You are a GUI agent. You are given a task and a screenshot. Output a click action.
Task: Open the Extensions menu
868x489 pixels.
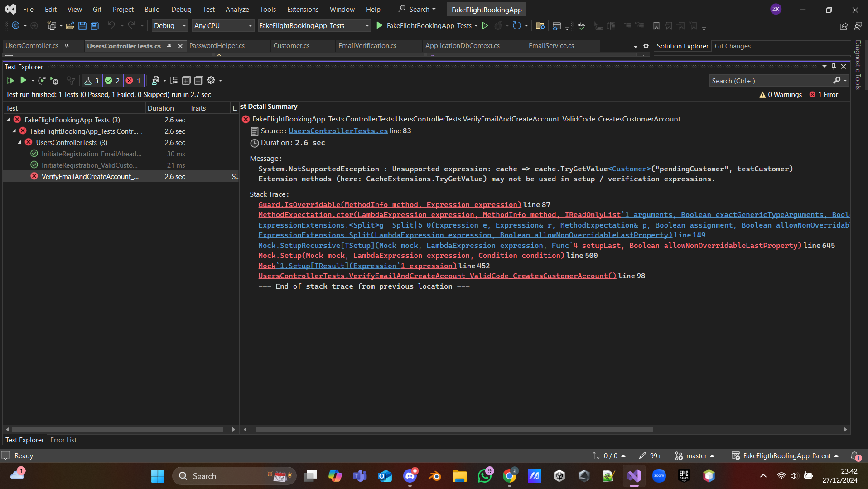coord(303,9)
